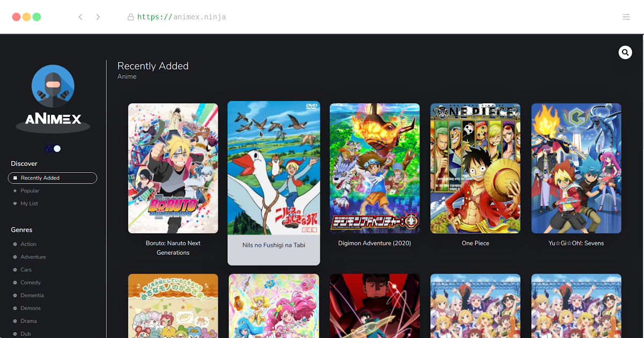This screenshot has height=338, width=644.
Task: Click the red macOS close window dot
Action: [16, 17]
